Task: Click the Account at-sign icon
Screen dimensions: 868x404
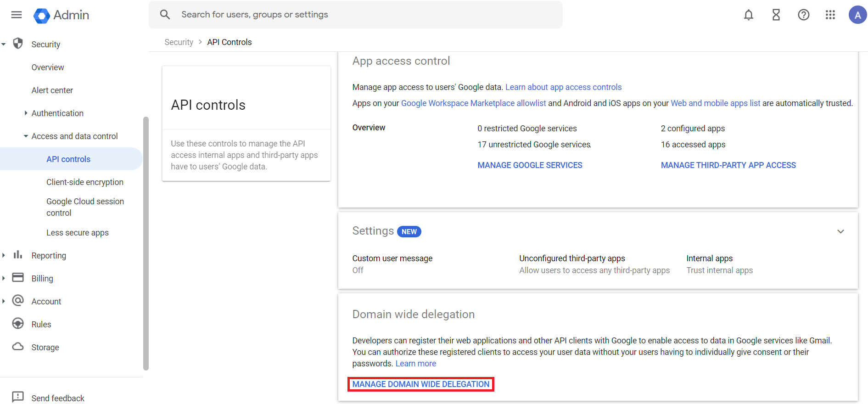Action: [18, 300]
